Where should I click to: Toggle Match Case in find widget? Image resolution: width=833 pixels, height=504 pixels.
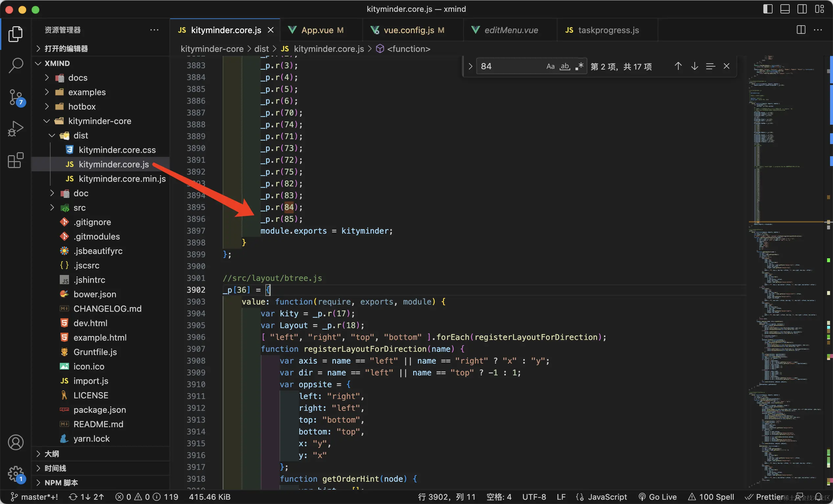click(550, 66)
